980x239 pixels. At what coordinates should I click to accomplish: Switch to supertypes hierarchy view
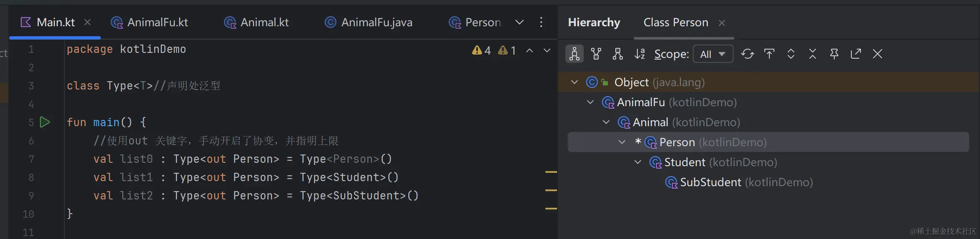pyautogui.click(x=596, y=54)
